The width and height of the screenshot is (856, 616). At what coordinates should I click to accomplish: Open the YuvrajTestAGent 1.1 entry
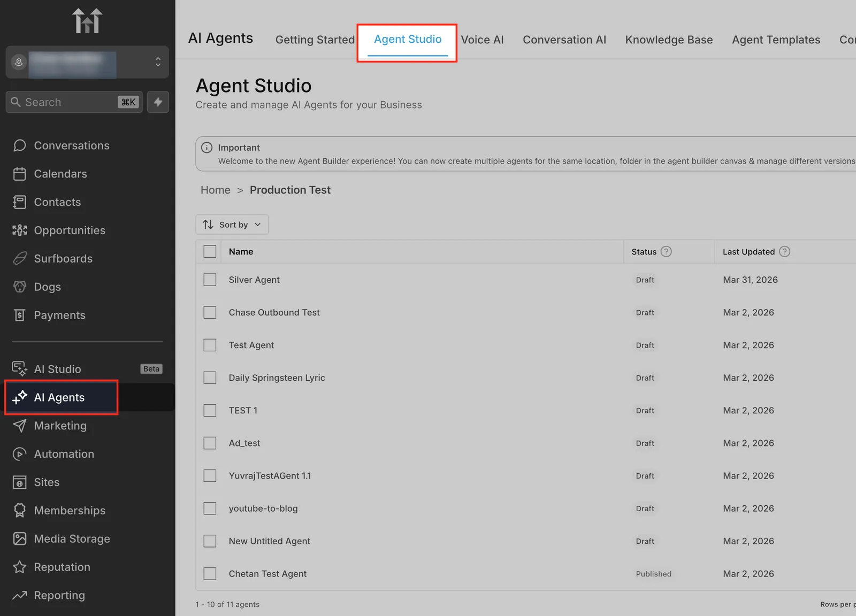270,476
